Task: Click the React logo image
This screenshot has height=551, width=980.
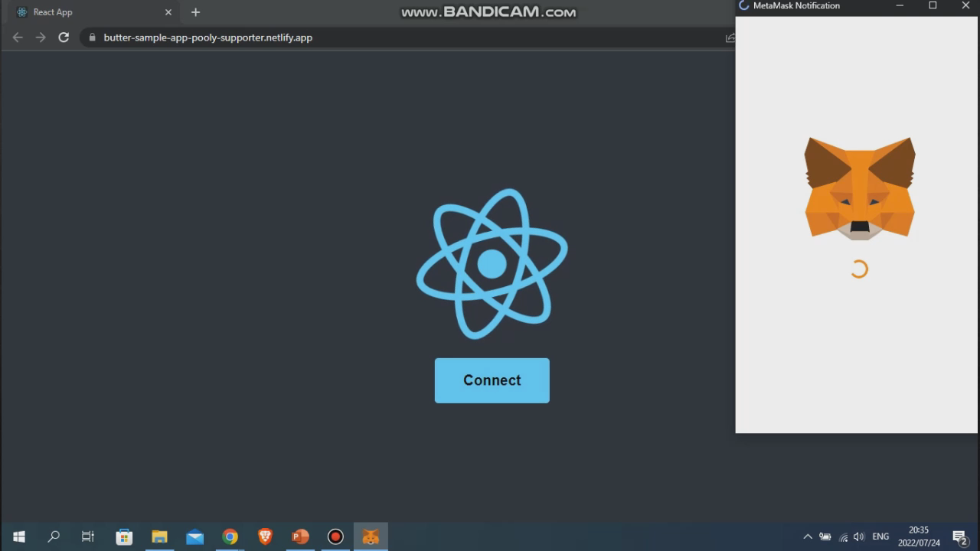Action: click(492, 264)
